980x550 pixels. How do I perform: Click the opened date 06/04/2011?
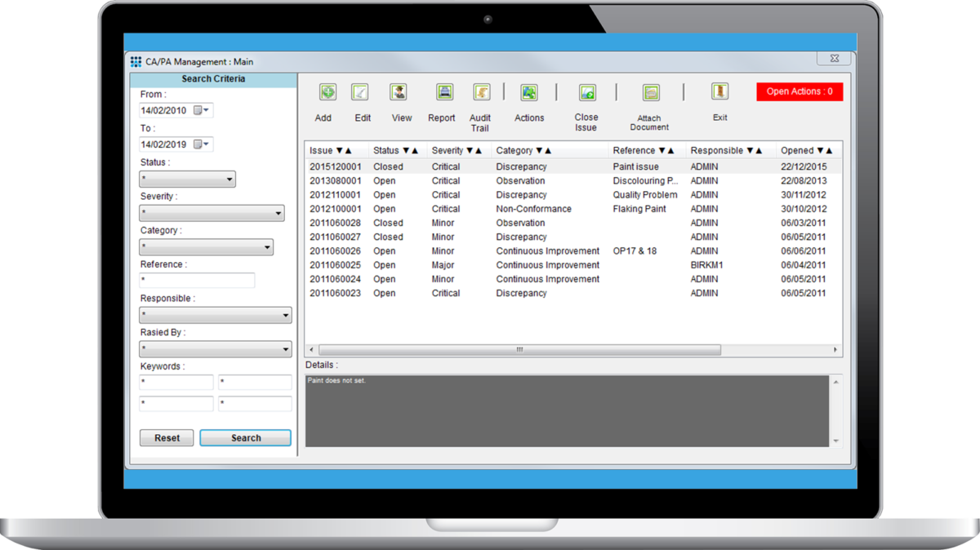click(804, 265)
